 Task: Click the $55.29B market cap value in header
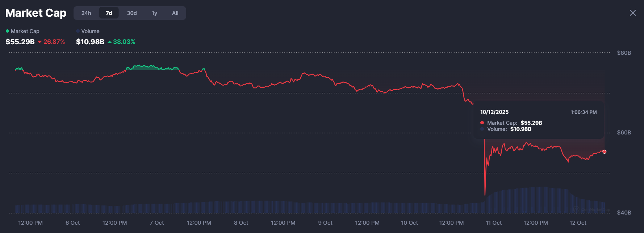(20, 42)
